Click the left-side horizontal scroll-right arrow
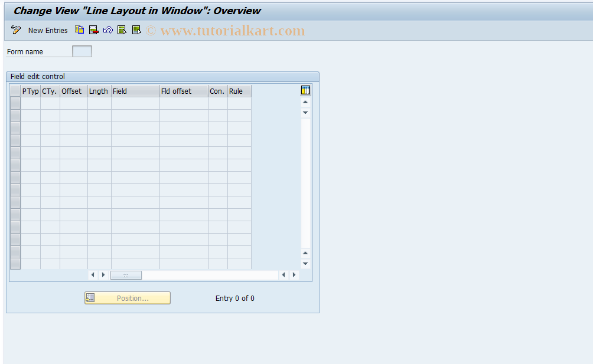This screenshot has height=364, width=593. tap(103, 275)
